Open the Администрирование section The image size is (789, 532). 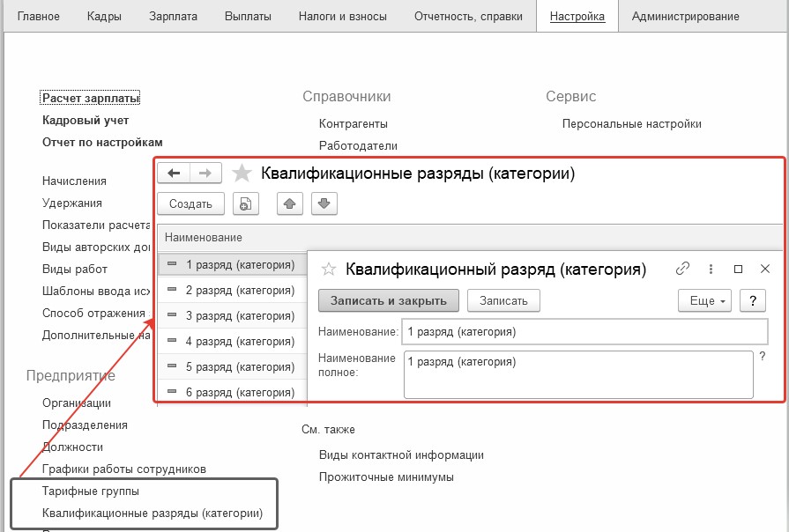(685, 16)
